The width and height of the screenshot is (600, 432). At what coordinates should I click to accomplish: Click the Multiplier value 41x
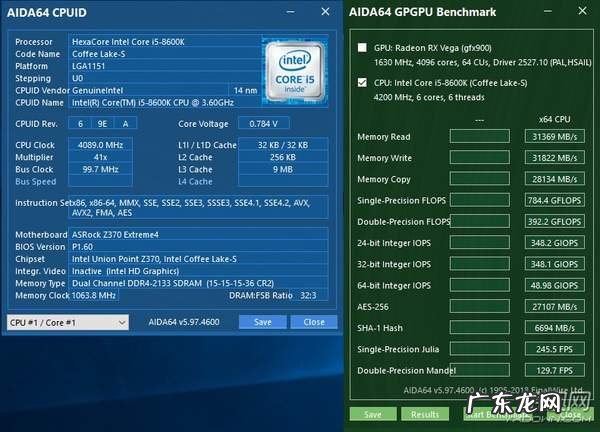coord(100,157)
